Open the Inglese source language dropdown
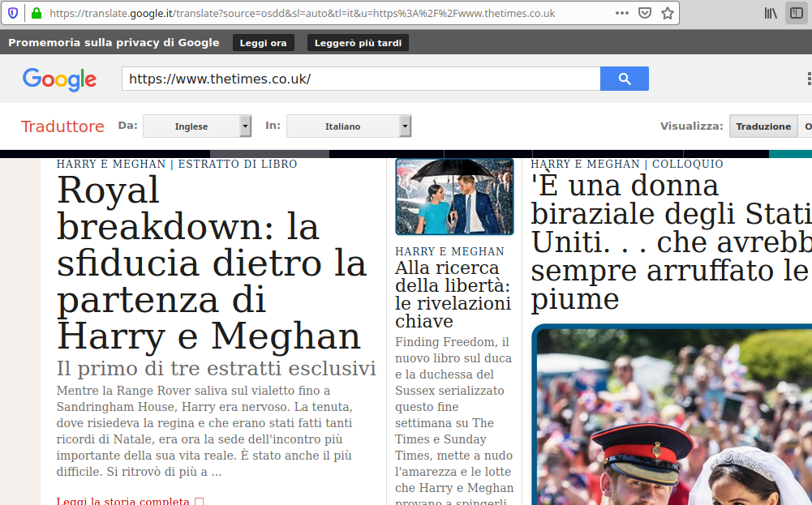 (197, 126)
